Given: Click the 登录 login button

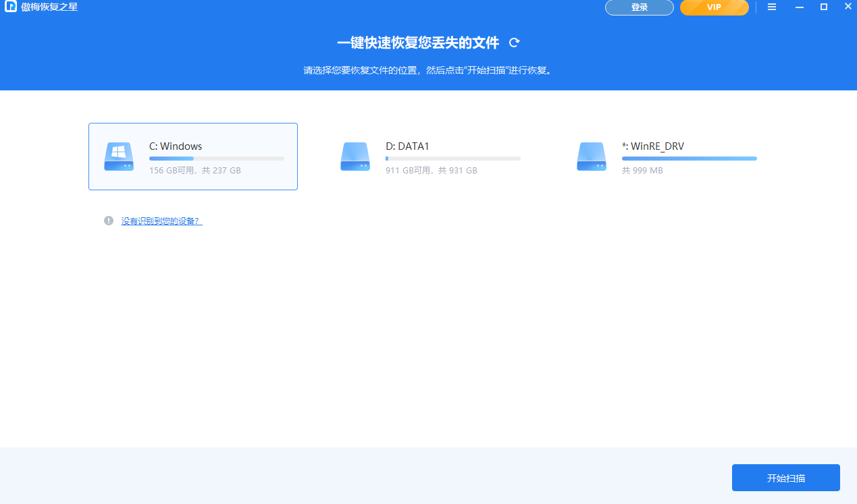Looking at the screenshot, I should coord(638,7).
